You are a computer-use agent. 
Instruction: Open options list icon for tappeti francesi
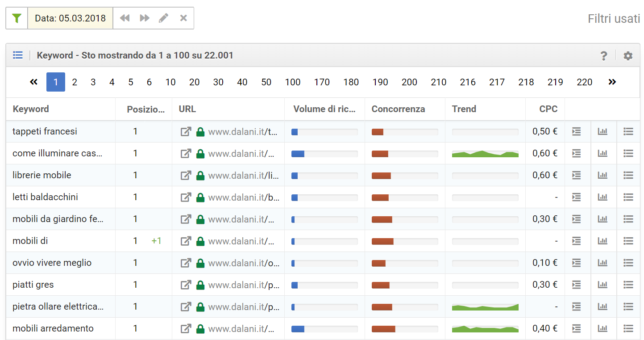628,131
